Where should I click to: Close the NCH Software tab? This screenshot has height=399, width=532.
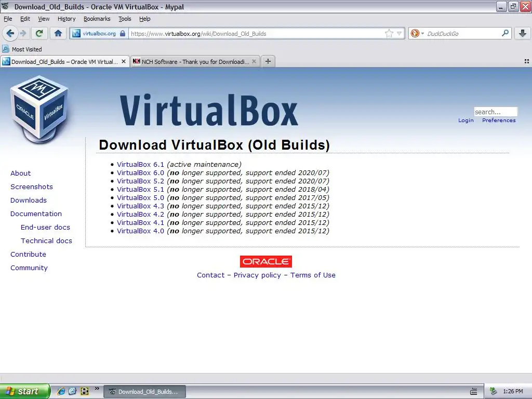tap(254, 61)
